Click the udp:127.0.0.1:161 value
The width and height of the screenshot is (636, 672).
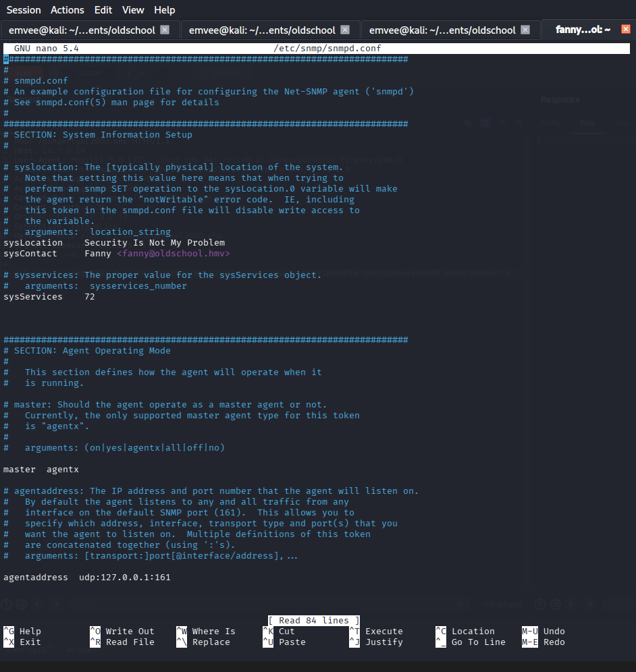125,578
